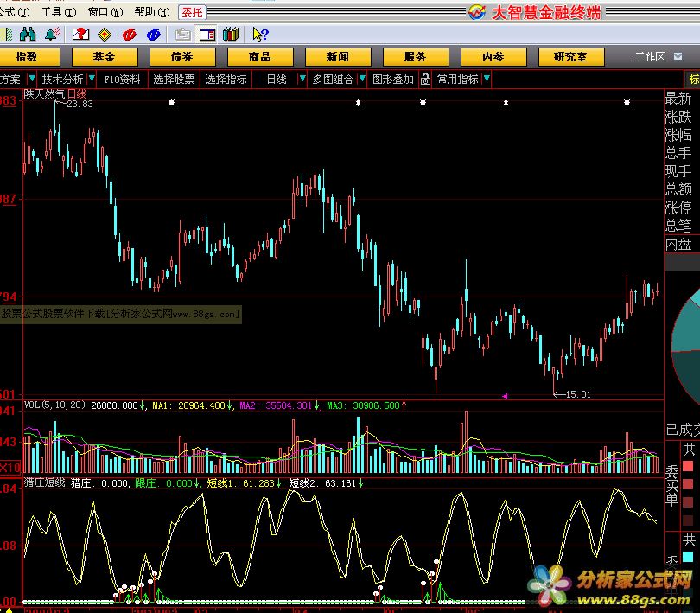
Task: Click the first info marker atop the chart
Action: (x=171, y=103)
